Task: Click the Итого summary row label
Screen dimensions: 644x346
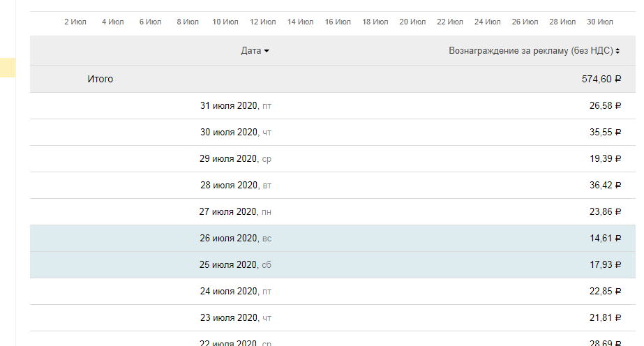Action: 100,79
